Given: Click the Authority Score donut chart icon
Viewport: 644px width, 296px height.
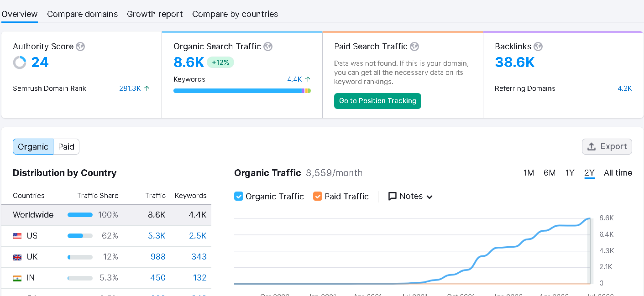Looking at the screenshot, I should tap(20, 62).
